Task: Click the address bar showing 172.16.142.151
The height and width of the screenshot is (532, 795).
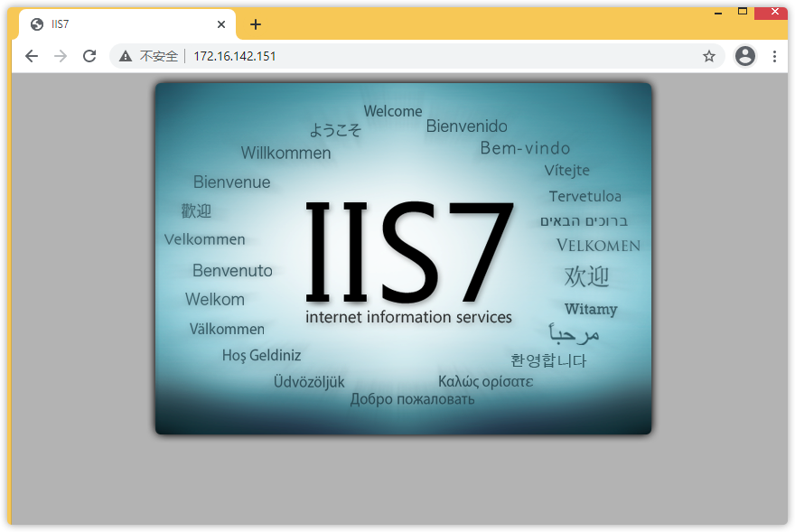Action: 416,56
